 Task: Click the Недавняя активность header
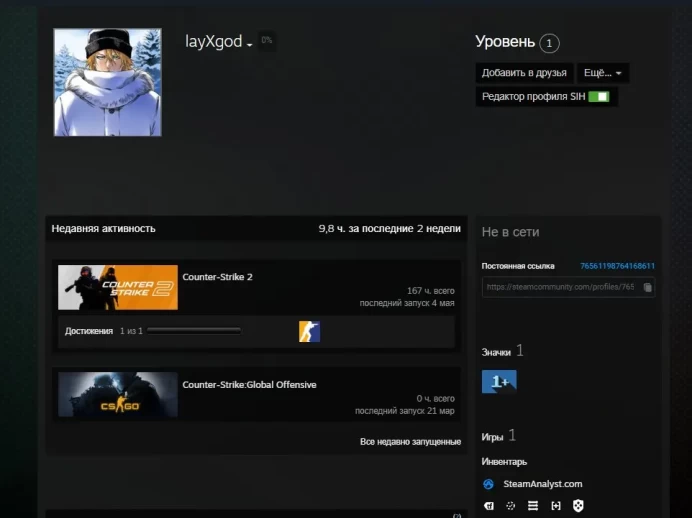point(103,229)
